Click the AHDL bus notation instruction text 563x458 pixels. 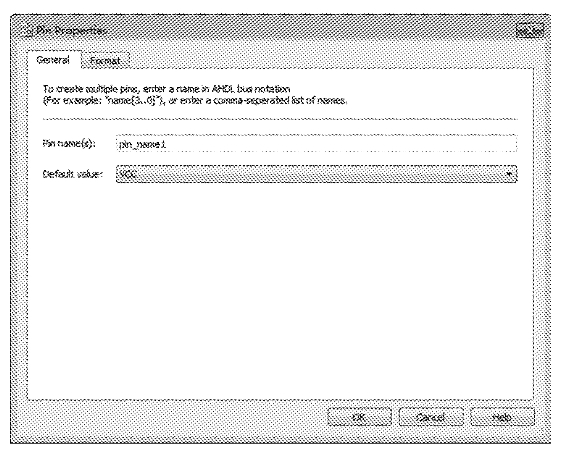[x=166, y=89]
